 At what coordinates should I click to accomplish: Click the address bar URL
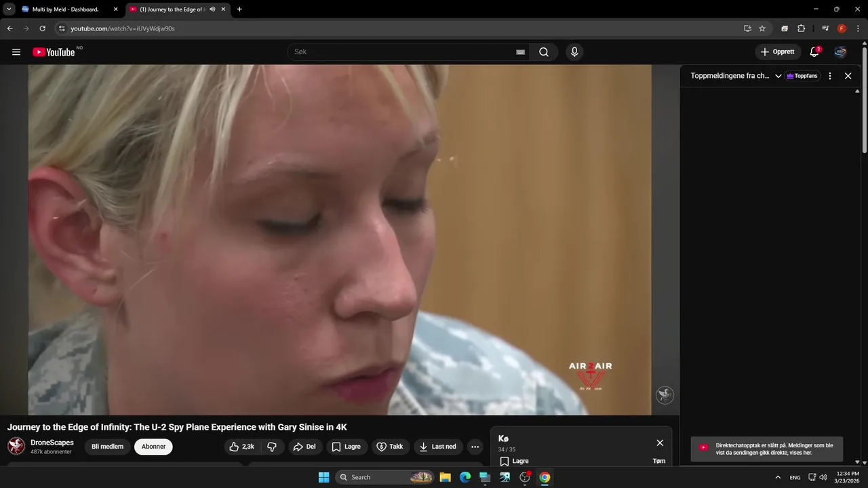coord(123,28)
